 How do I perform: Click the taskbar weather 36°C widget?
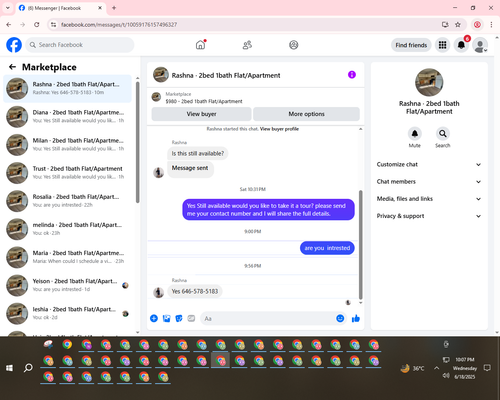coord(413,368)
